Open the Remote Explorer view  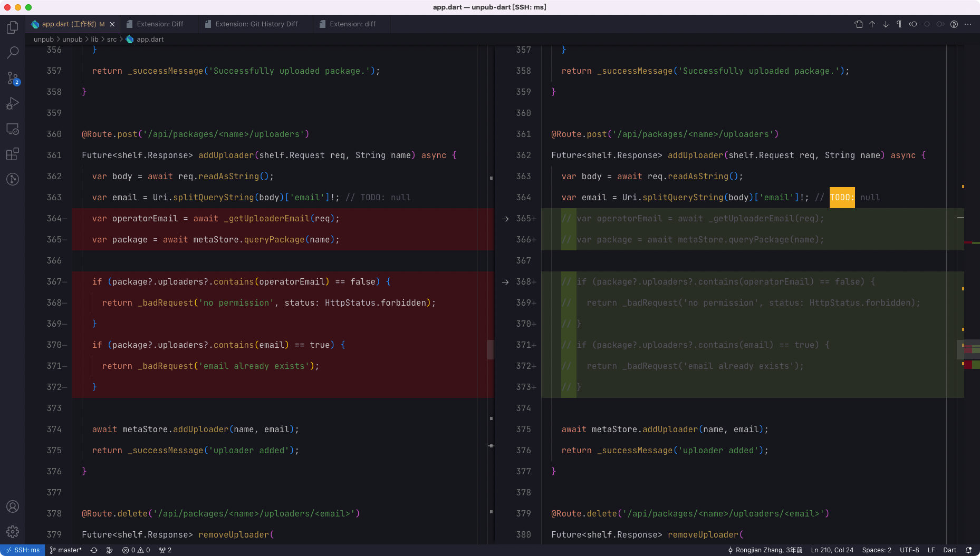click(13, 129)
